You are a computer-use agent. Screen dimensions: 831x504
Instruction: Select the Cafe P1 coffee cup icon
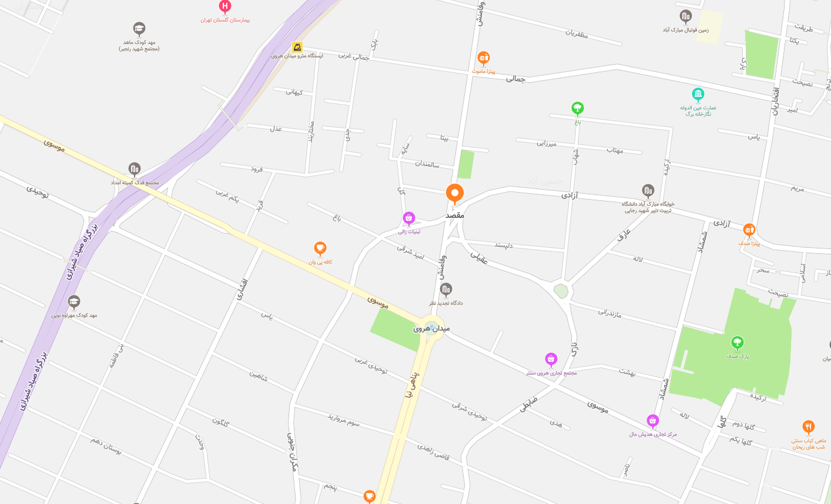point(320,248)
